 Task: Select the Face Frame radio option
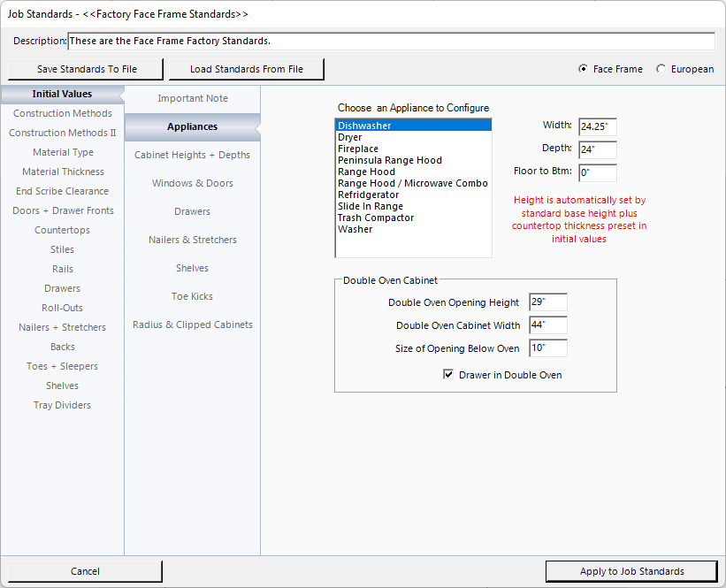point(583,69)
